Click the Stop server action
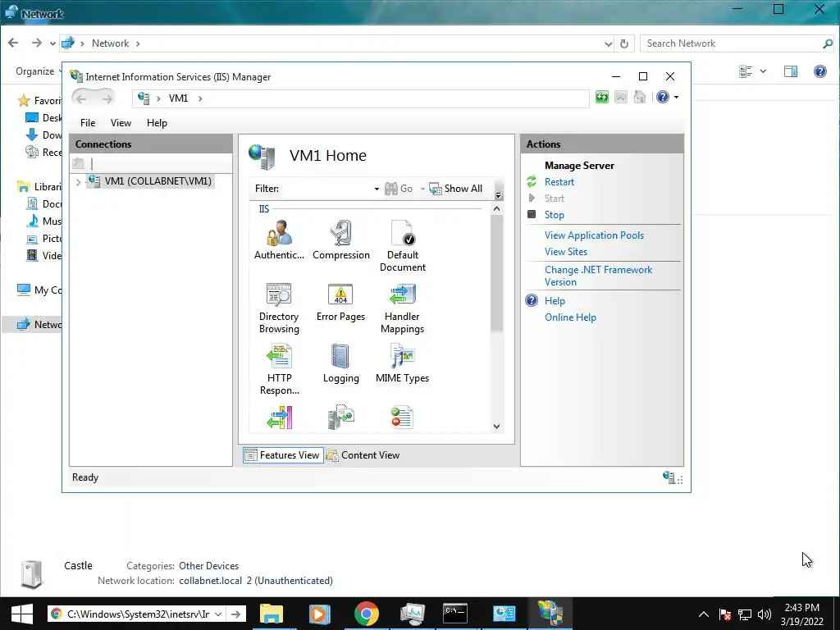Viewport: 840px width, 630px height. [554, 215]
